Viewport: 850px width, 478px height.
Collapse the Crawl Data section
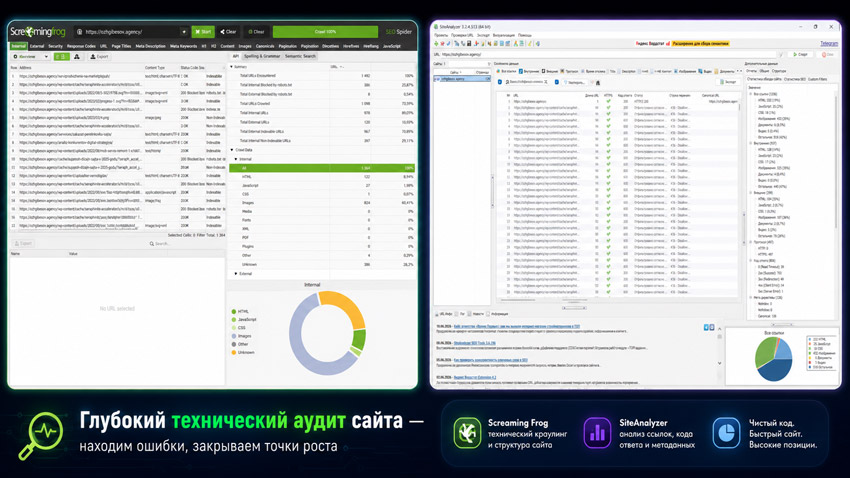[232, 150]
